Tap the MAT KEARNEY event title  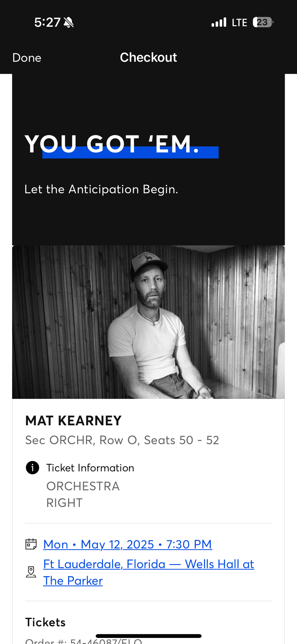[x=73, y=421]
